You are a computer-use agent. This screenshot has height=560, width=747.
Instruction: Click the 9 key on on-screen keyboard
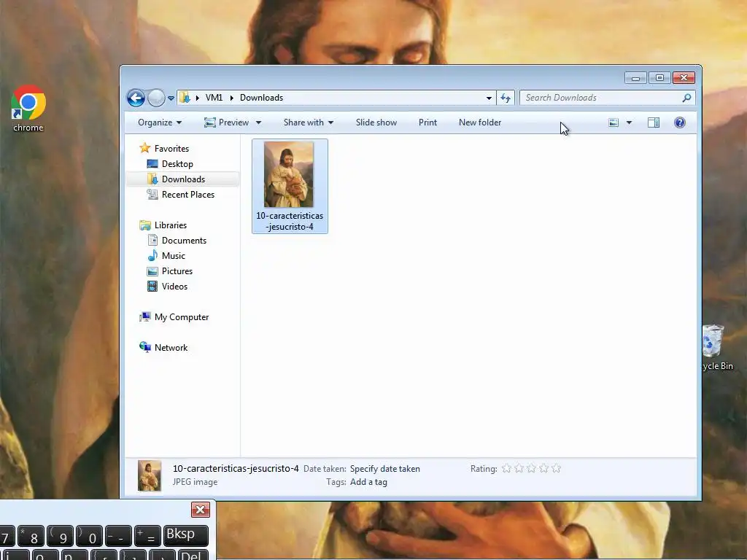(x=60, y=536)
